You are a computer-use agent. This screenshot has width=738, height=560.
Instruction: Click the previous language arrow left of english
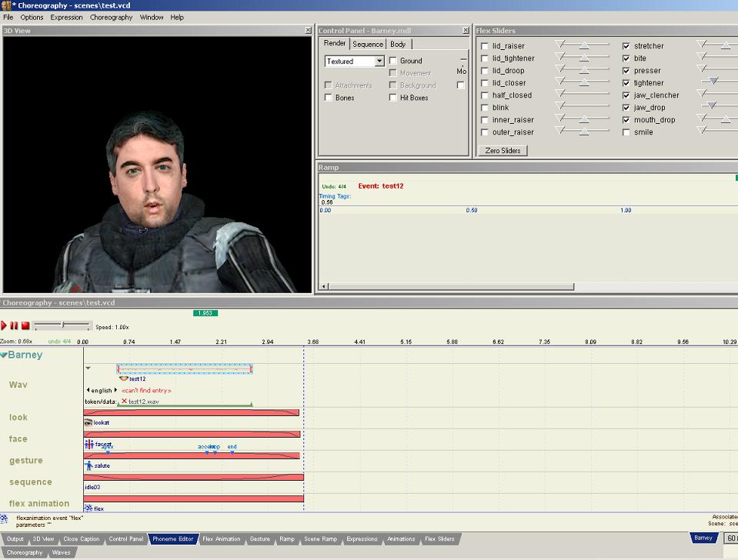point(88,390)
